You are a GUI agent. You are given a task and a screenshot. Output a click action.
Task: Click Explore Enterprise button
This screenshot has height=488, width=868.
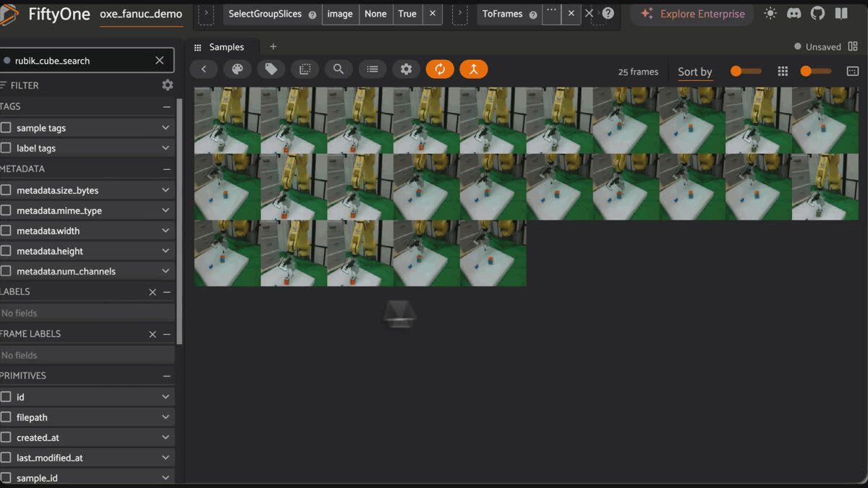pos(692,14)
